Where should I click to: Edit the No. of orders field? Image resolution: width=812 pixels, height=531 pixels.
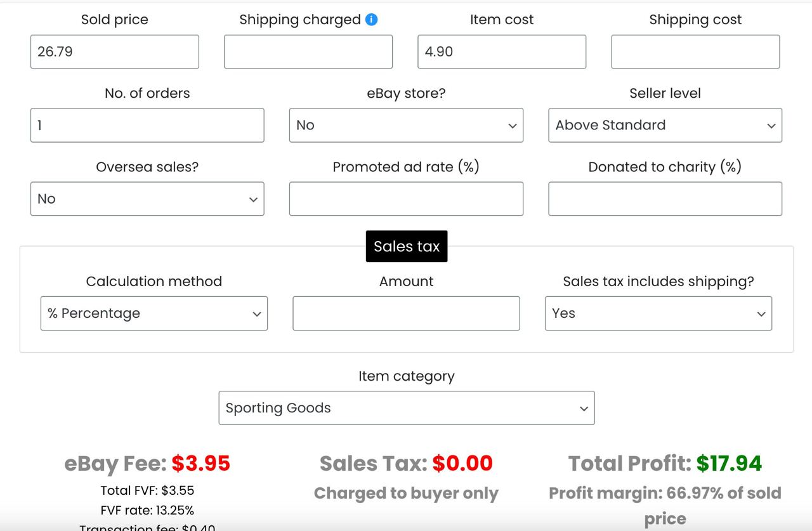tap(147, 125)
